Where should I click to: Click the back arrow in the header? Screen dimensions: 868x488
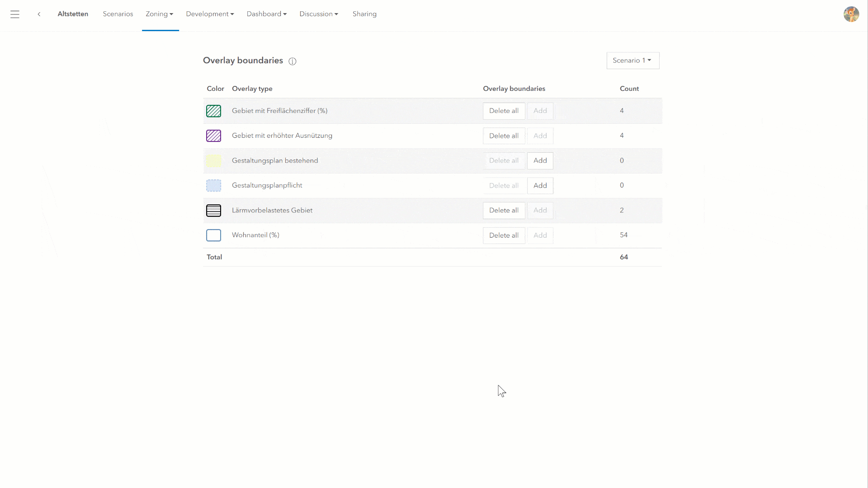point(39,14)
